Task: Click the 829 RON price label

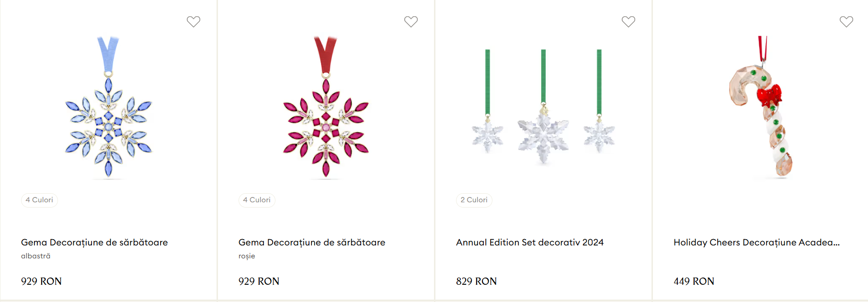Action: [x=476, y=281]
